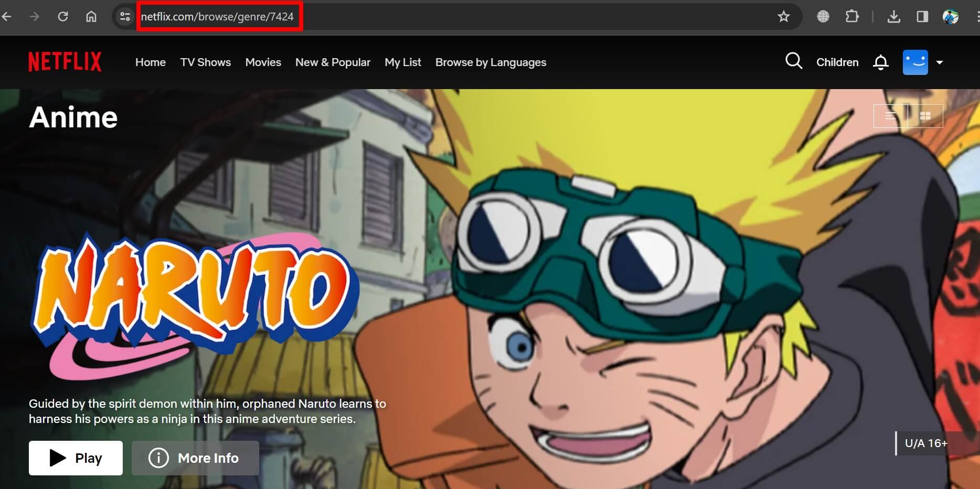Open the TV Shows menu item

[x=206, y=62]
